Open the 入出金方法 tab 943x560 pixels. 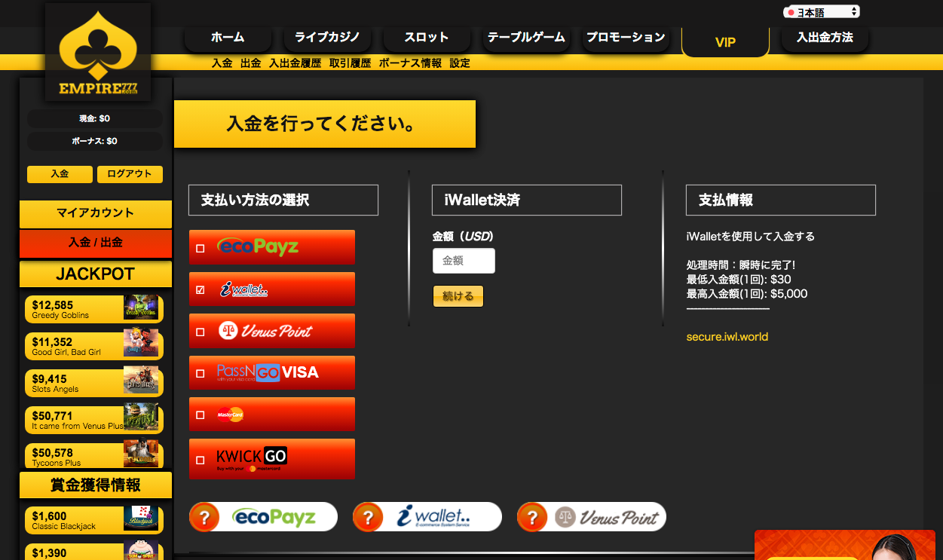coord(825,38)
